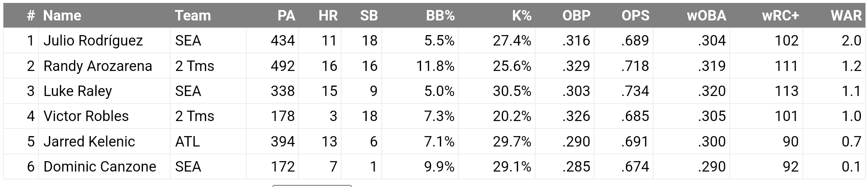Image resolution: width=868 pixels, height=187 pixels.
Task: Click the # rank column header
Action: pos(31,15)
